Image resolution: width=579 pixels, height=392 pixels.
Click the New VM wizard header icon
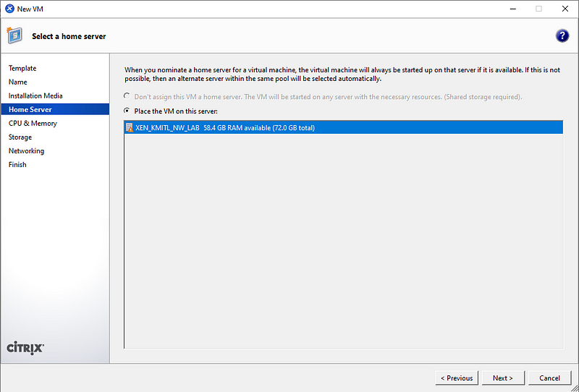14,35
